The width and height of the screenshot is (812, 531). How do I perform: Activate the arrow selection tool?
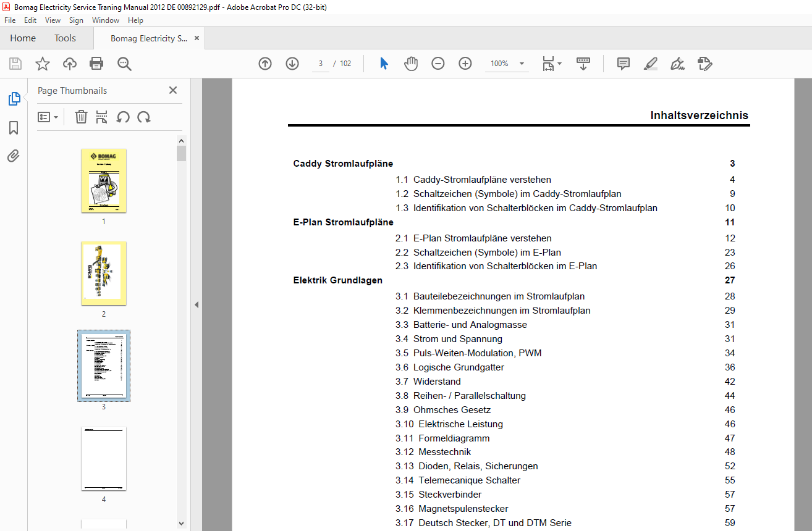pyautogui.click(x=384, y=64)
